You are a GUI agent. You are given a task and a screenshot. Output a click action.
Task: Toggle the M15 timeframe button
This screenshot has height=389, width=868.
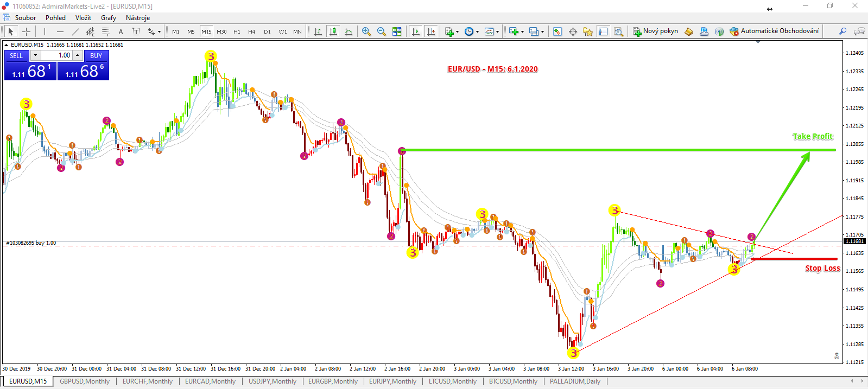(206, 31)
